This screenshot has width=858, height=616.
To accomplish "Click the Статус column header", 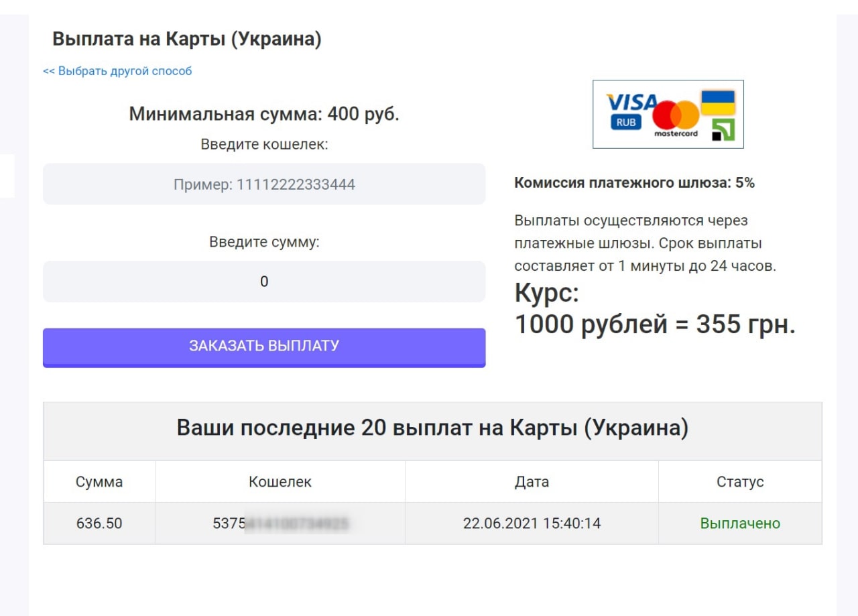I will [740, 481].
